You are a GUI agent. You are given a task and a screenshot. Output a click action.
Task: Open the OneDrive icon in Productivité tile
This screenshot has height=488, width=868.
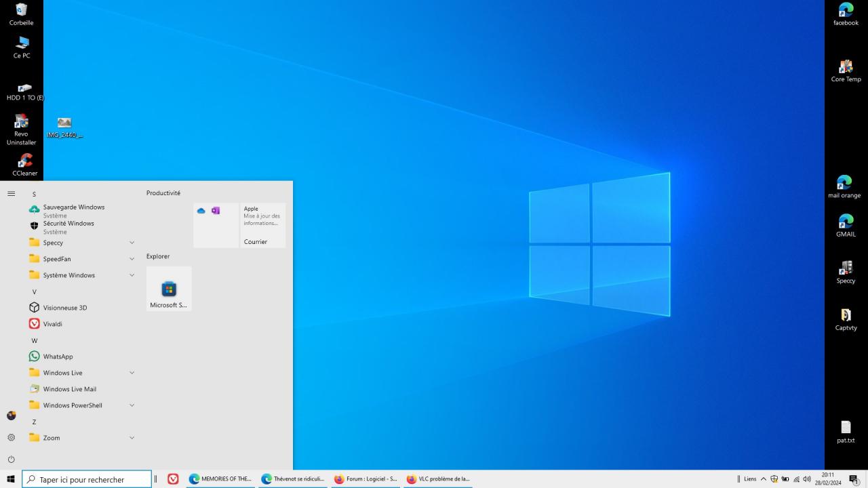[x=201, y=211]
